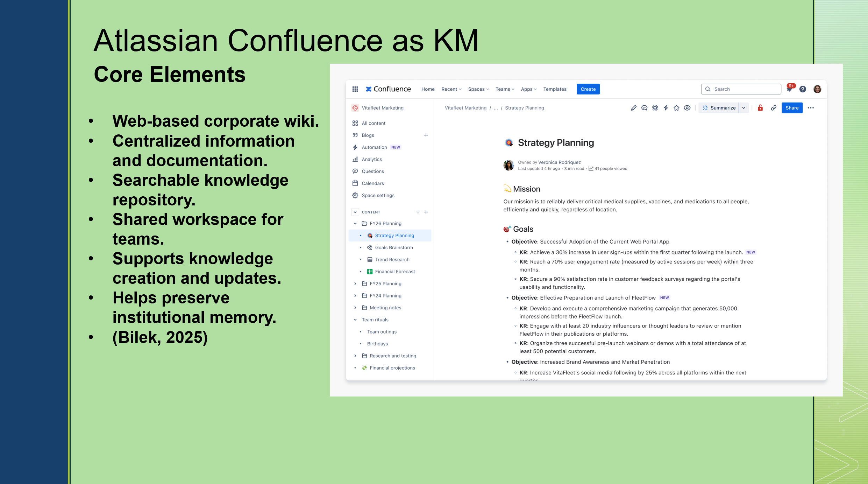Open Templates in top navigation
This screenshot has width=868, height=484.
pos(555,89)
